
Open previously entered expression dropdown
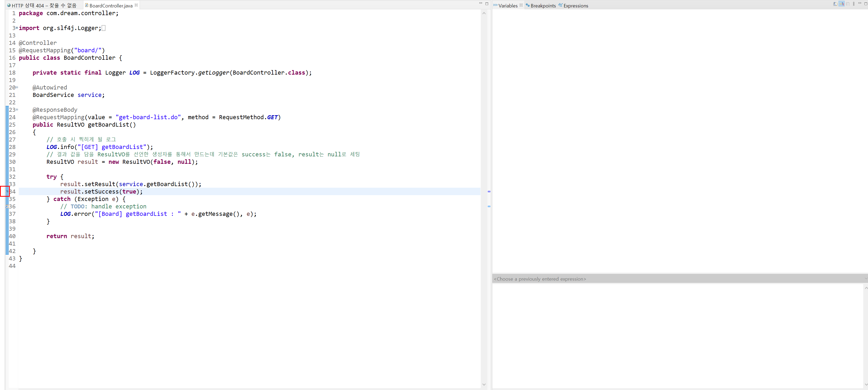click(865, 279)
